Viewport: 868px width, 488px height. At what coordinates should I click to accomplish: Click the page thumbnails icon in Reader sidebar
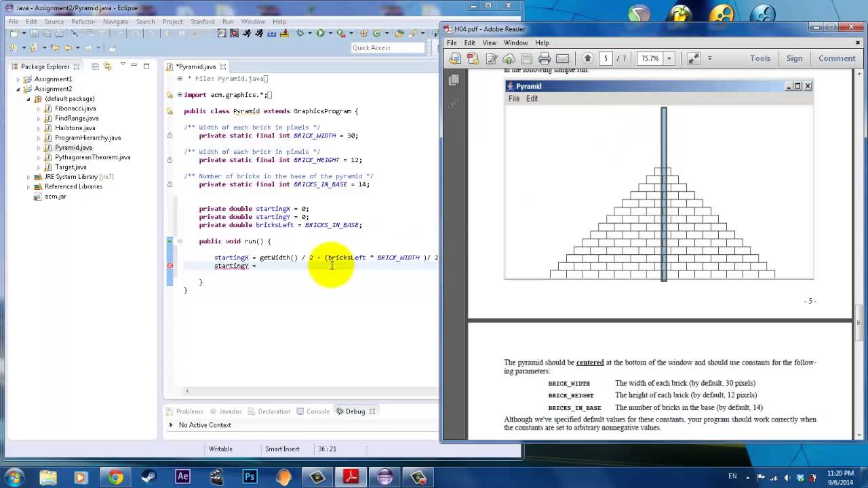click(x=454, y=80)
